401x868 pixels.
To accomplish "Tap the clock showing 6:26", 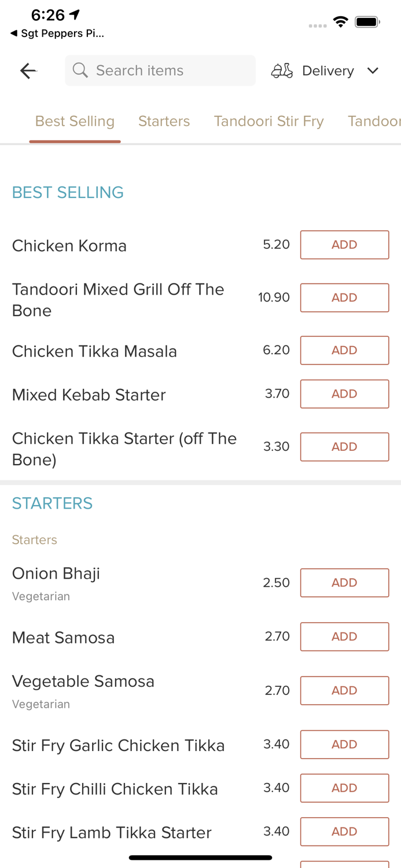I will click(x=49, y=15).
